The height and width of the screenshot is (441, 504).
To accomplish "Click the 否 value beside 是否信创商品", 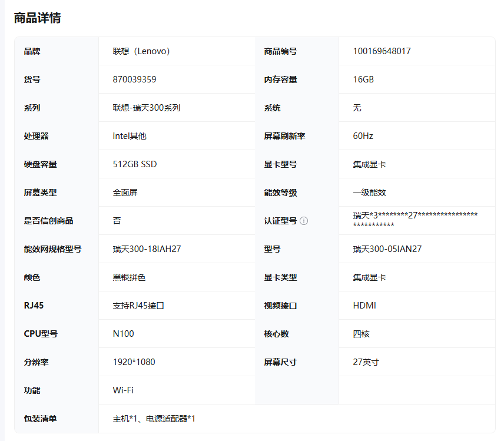I will click(117, 221).
